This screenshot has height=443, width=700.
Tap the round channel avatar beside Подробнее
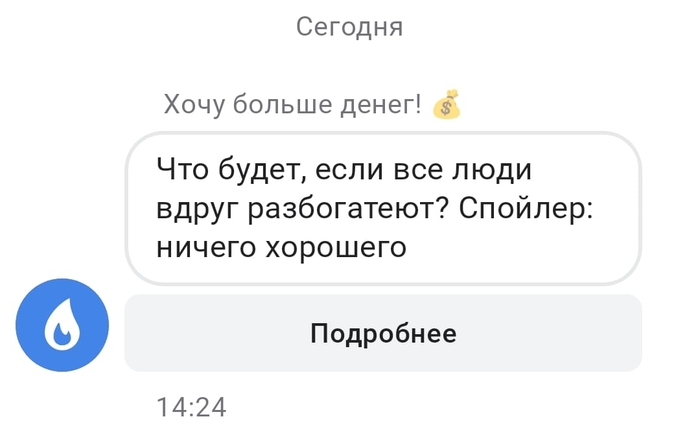62,325
